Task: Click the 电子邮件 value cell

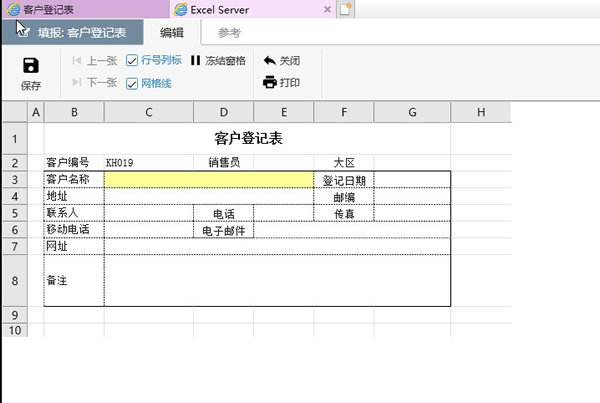Action: (x=352, y=230)
